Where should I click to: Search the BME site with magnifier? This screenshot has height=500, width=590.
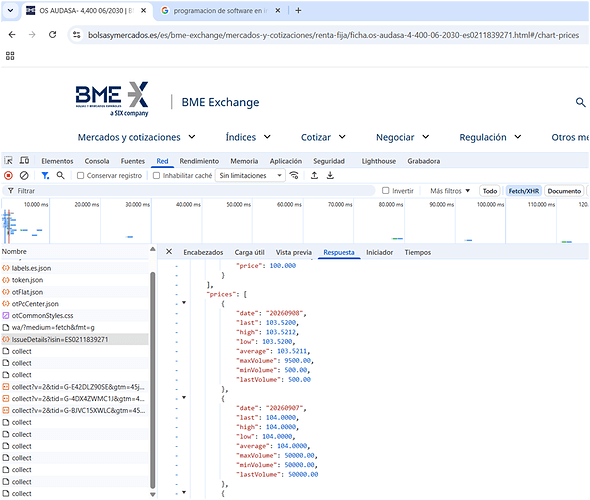[580, 102]
